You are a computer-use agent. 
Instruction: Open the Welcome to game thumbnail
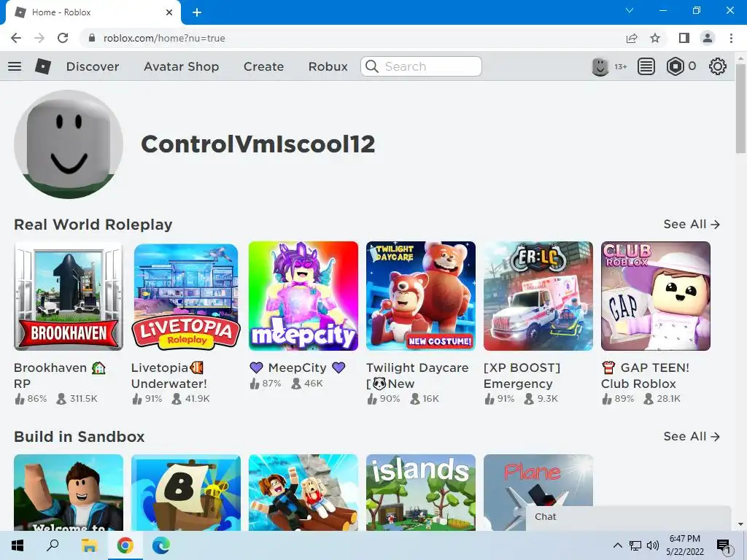tap(69, 492)
